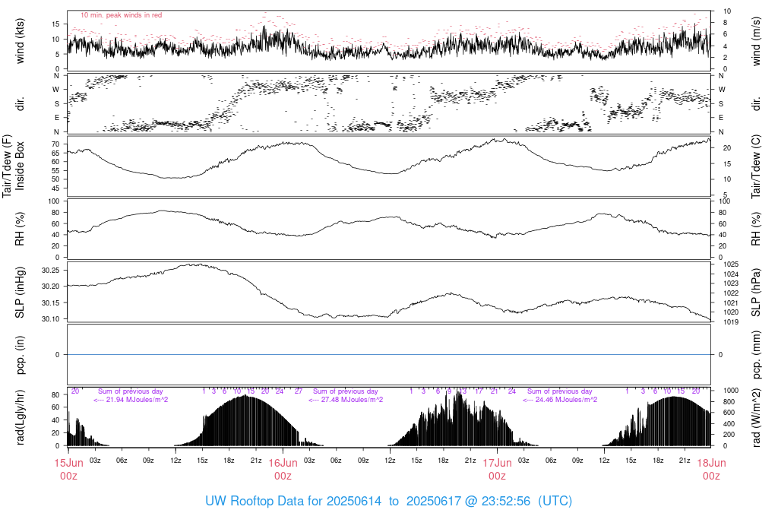The image size is (778, 532).
Task: Click the 65 tick on Fahrenheit axis
Action: [x=55, y=153]
